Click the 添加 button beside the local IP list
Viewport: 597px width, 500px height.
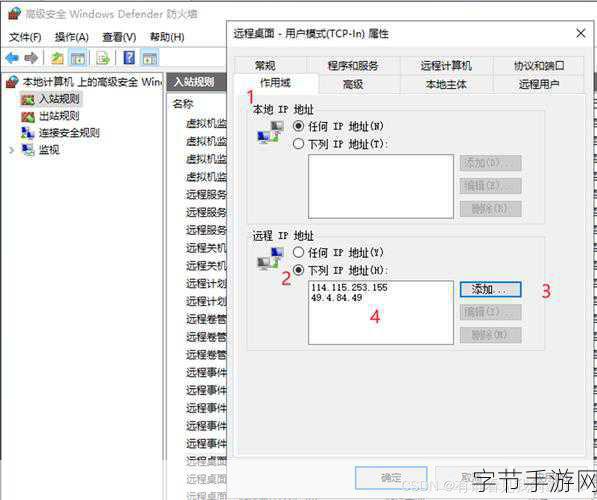490,163
